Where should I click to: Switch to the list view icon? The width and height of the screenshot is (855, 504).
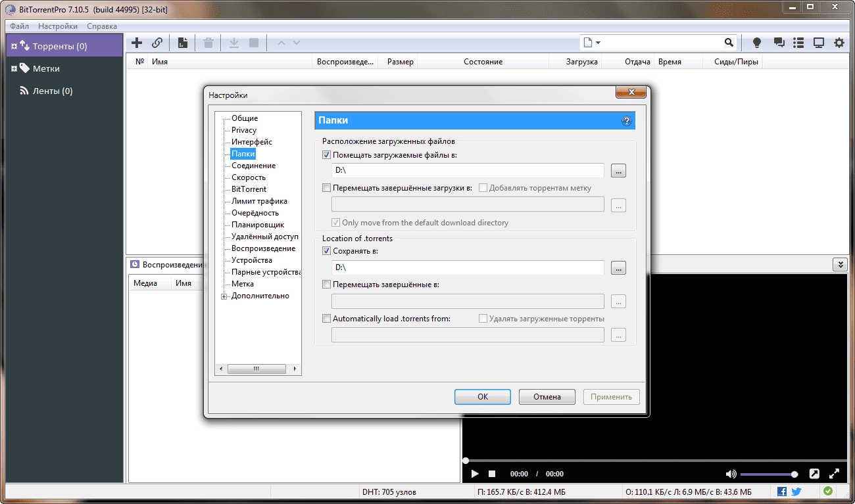click(x=798, y=43)
